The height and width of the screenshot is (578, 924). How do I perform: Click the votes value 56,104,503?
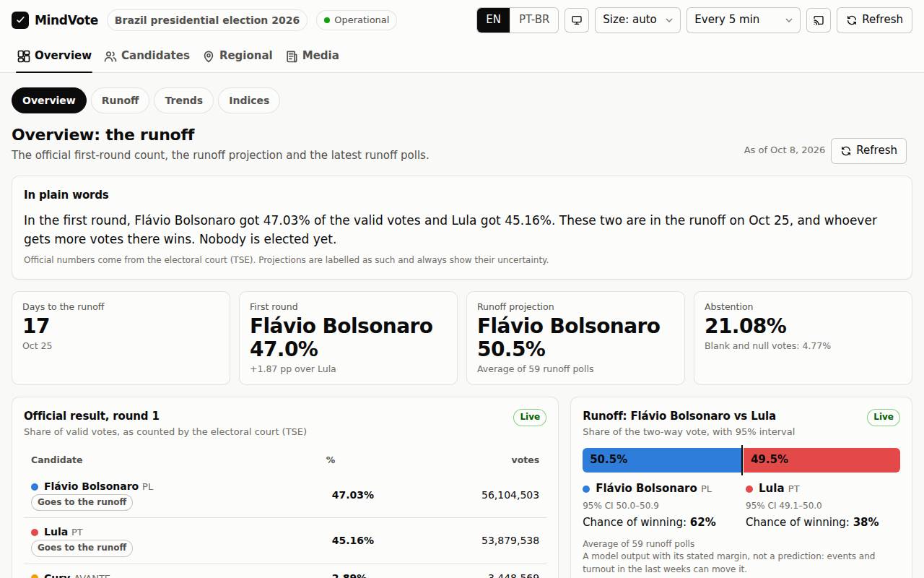tap(510, 495)
